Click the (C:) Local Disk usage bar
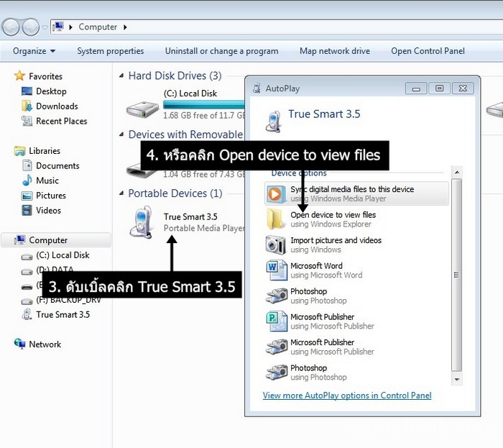This screenshot has width=503, height=448. pos(203,104)
